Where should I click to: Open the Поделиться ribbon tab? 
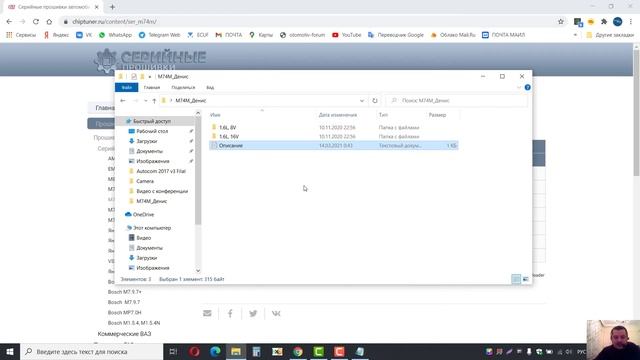point(183,87)
